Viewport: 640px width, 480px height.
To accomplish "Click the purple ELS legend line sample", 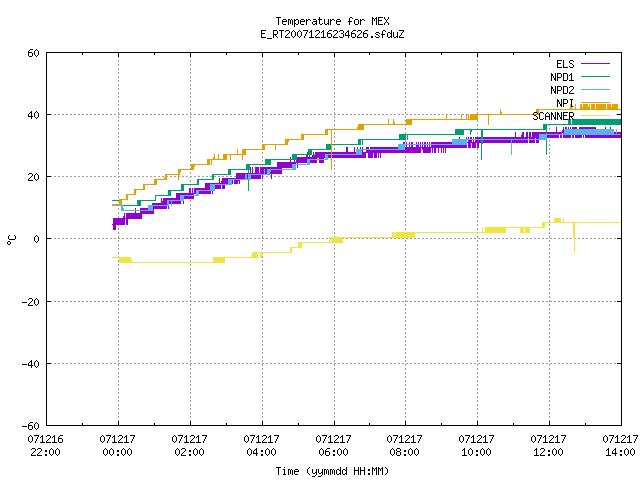I will click(595, 64).
